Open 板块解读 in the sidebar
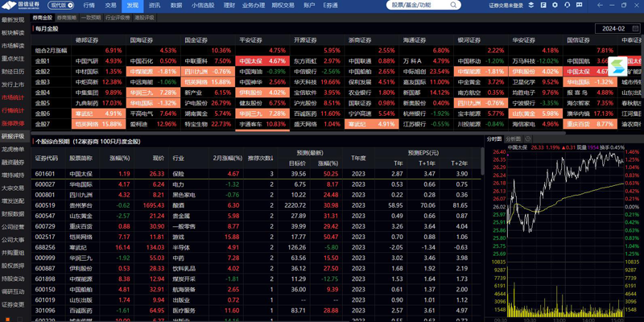Image resolution: width=644 pixels, height=322 pixels. [x=13, y=32]
